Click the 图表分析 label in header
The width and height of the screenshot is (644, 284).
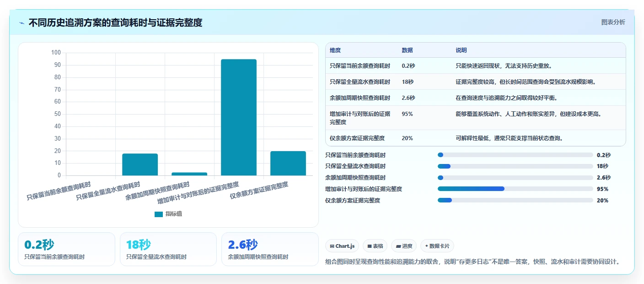coord(613,22)
